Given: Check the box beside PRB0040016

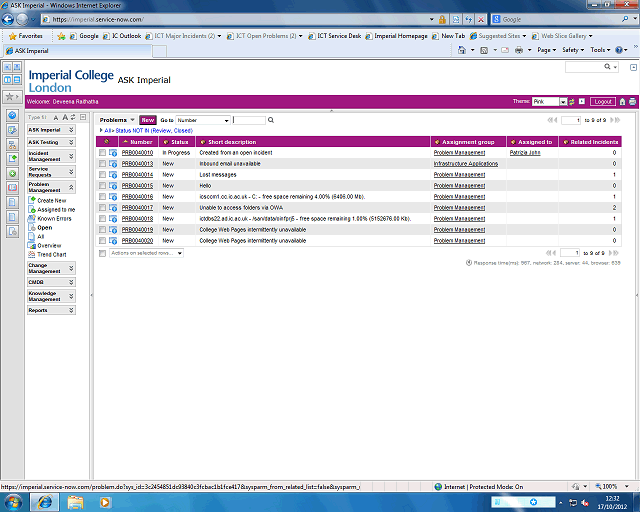Looking at the screenshot, I should (x=102, y=196).
